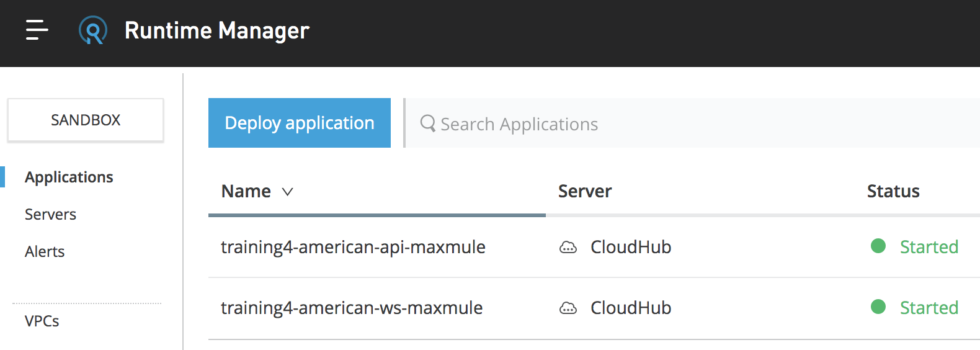The width and height of the screenshot is (980, 350).
Task: Click CloudHub cloud icon for api-maxmule app
Action: 568,248
